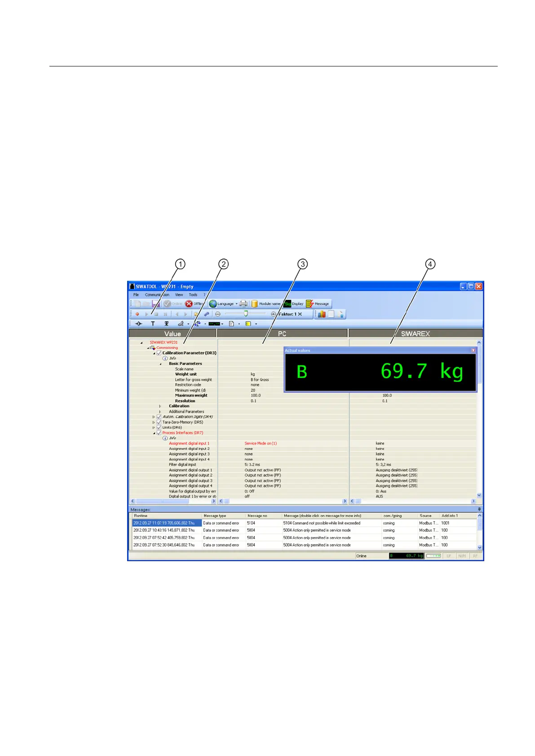Screen dimensions: 535x756
Task: Expand the Additional Parameters group
Action: [x=160, y=412]
